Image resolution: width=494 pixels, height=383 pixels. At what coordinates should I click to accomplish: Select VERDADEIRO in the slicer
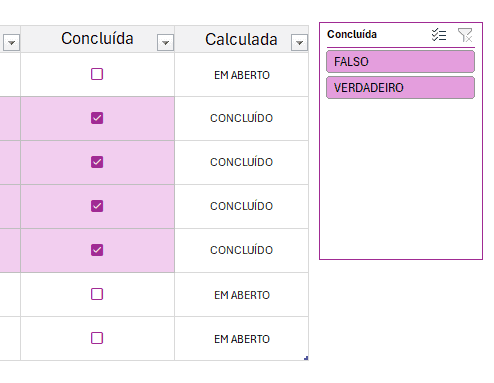click(x=400, y=88)
